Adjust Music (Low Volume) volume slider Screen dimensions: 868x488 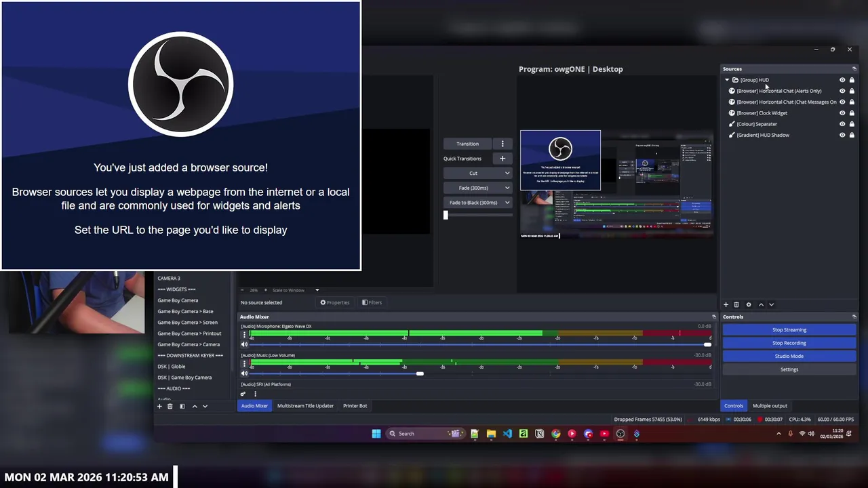tap(420, 373)
